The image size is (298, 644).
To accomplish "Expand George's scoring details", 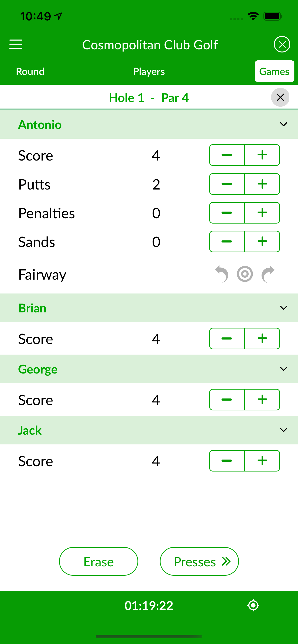I will tap(283, 368).
